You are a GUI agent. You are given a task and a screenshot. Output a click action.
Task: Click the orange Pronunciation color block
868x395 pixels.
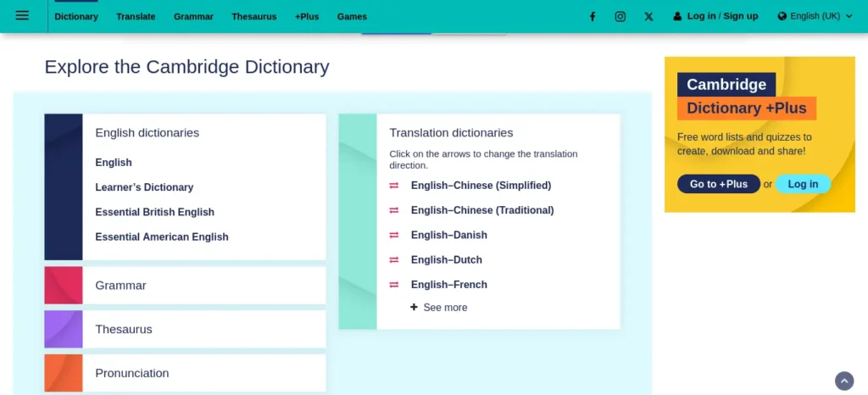pos(63,373)
